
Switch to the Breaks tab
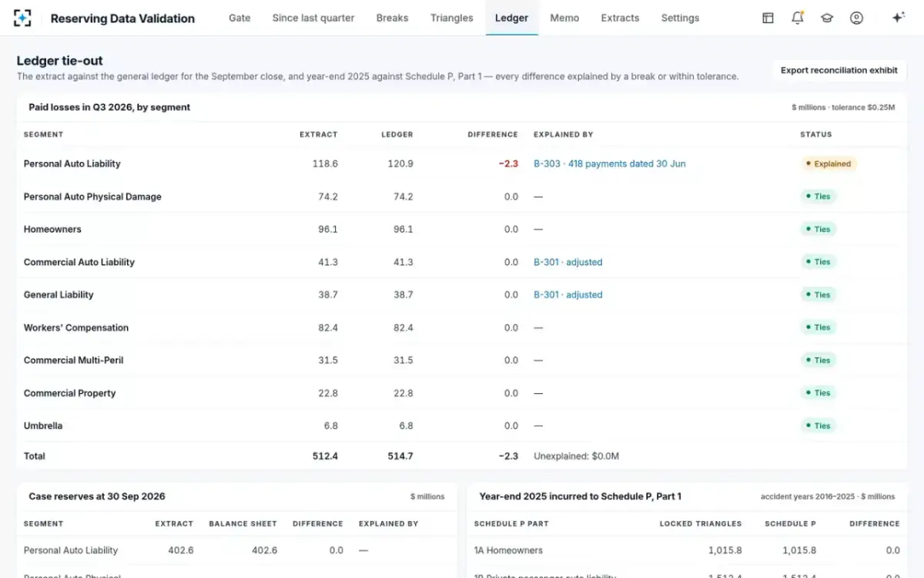392,18
